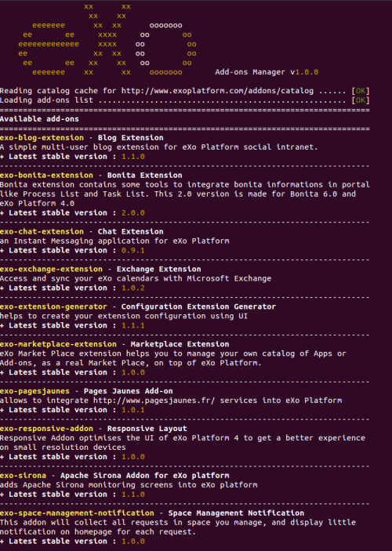Click the Add-ons Manager version 1.0.0 text
The height and width of the screenshot is (551, 392).
[x=267, y=72]
